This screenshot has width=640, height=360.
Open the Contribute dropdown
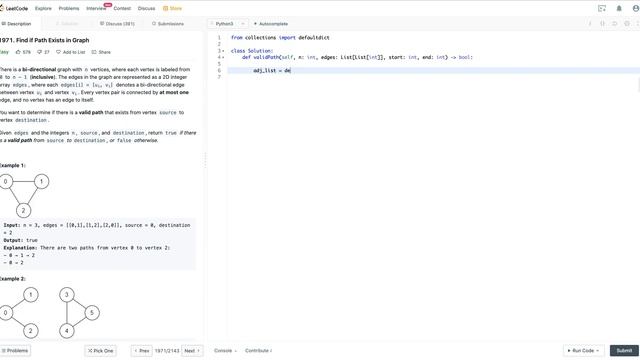(x=258, y=351)
